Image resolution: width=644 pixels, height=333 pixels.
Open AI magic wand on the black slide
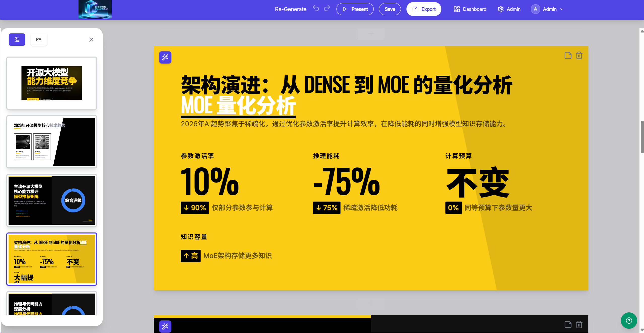[165, 326]
